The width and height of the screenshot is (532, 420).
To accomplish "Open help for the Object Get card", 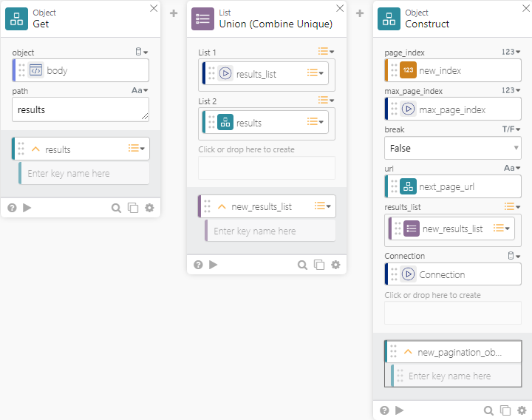I will click(12, 208).
